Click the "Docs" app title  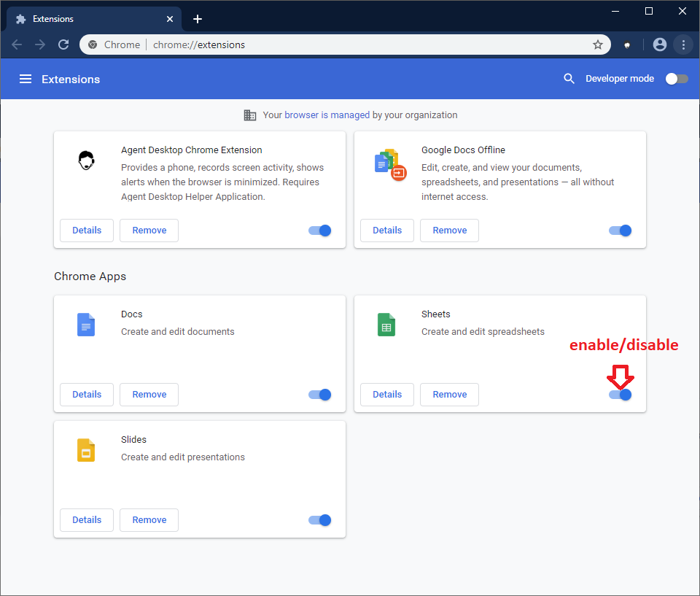[x=132, y=314]
